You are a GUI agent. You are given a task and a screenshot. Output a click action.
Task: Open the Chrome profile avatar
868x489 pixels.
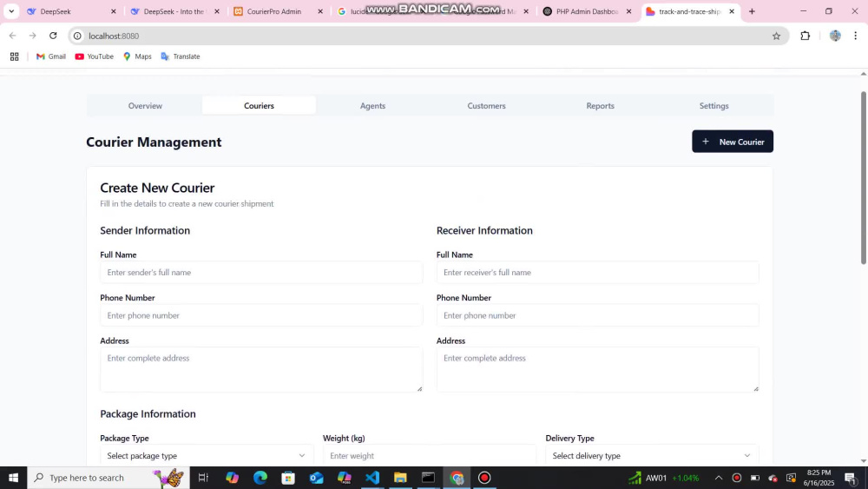point(835,36)
